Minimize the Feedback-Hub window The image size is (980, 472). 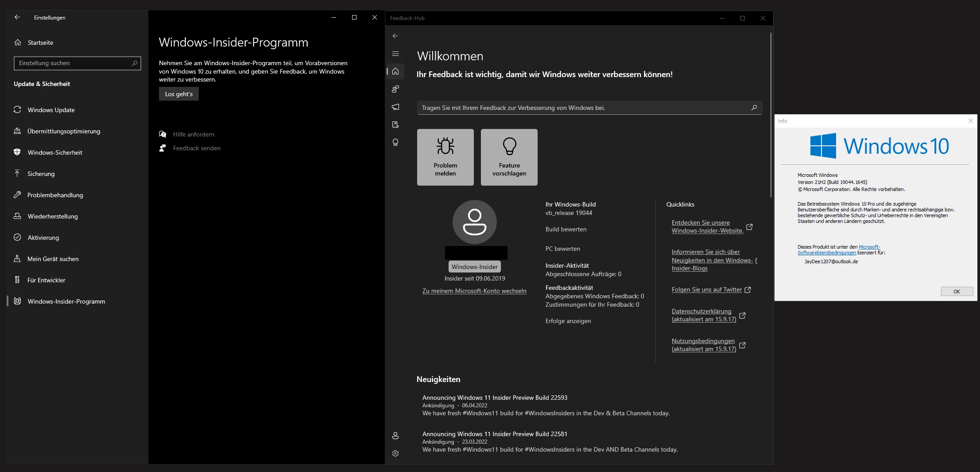722,18
